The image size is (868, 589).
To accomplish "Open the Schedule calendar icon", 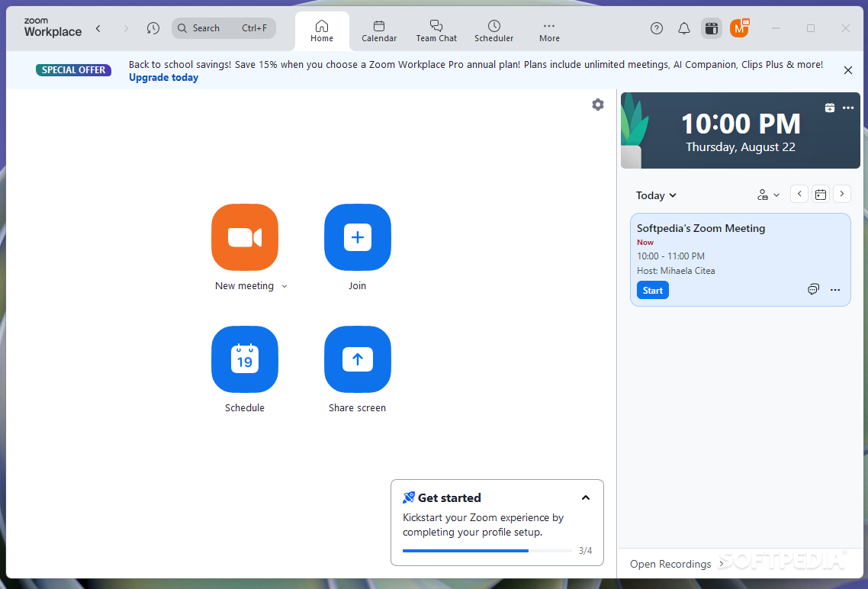I will (x=245, y=359).
